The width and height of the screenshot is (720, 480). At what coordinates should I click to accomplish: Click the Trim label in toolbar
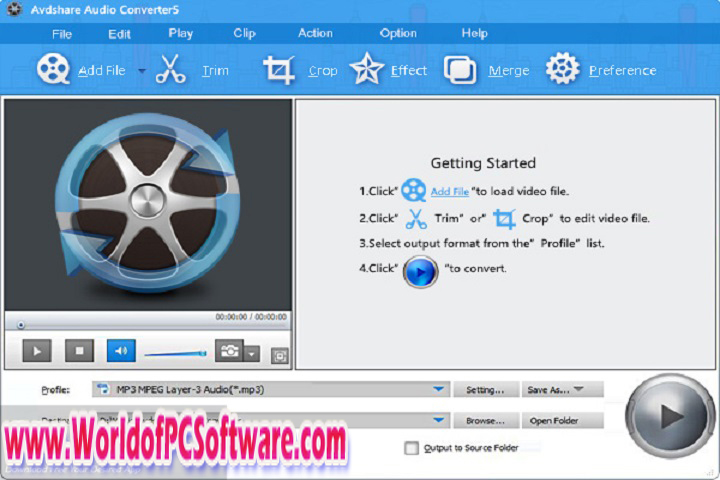pos(215,70)
